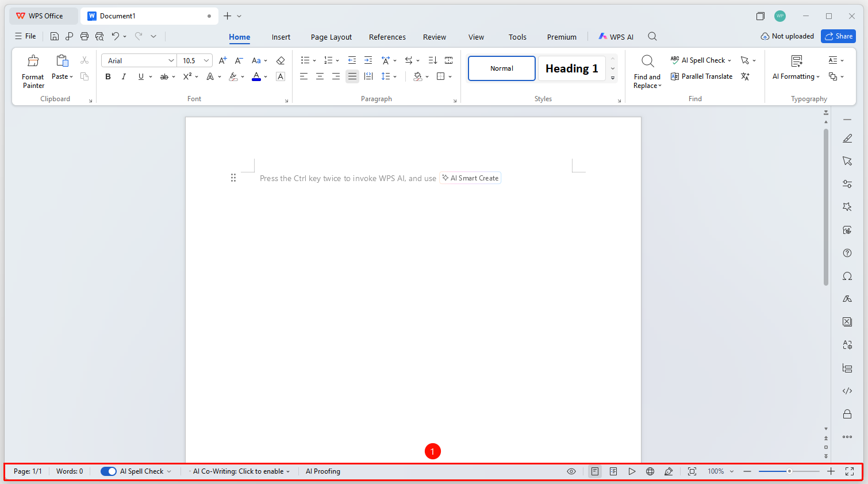This screenshot has width=868, height=484.
Task: Turn off the AI Spell Check switch
Action: point(109,471)
